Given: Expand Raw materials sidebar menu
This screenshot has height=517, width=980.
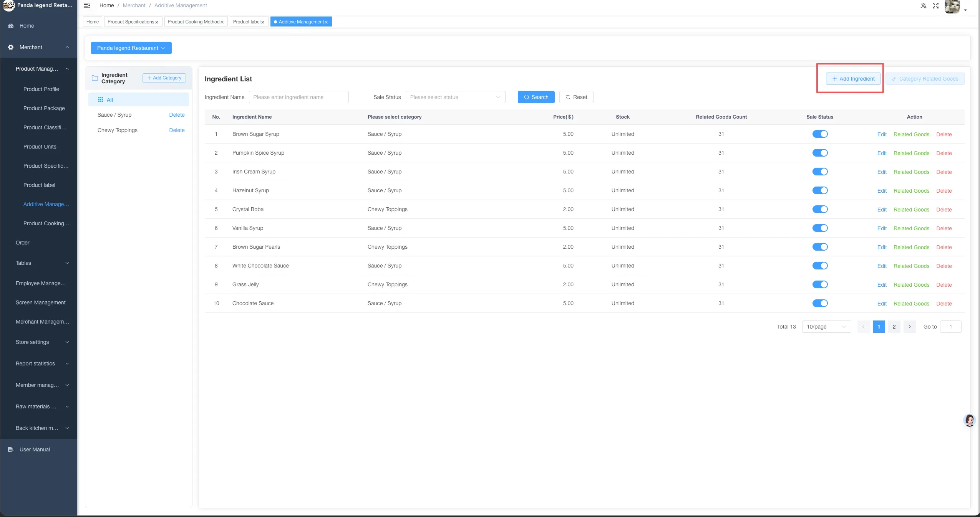Looking at the screenshot, I should tap(38, 406).
